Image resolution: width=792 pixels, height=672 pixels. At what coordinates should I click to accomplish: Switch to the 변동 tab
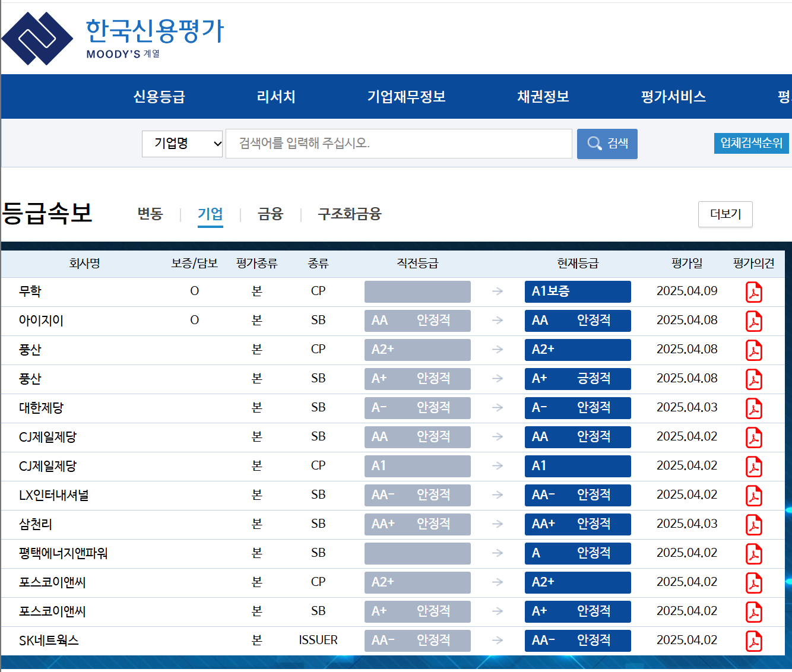point(150,215)
